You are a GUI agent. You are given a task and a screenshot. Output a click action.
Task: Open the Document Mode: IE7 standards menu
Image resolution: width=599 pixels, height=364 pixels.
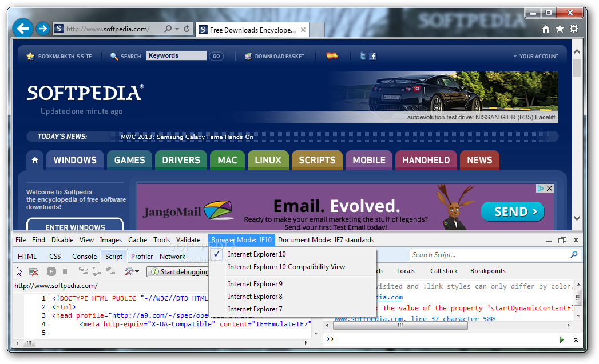coord(326,240)
